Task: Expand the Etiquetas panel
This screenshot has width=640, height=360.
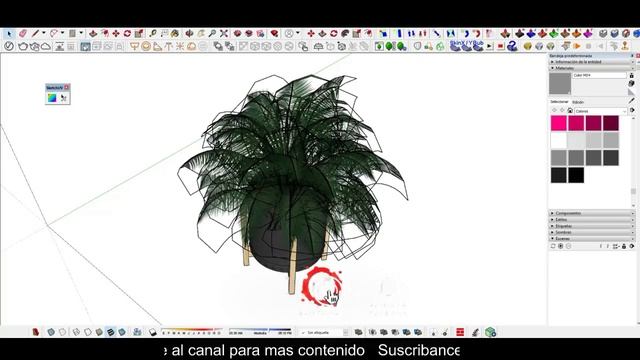Action: pos(591,226)
